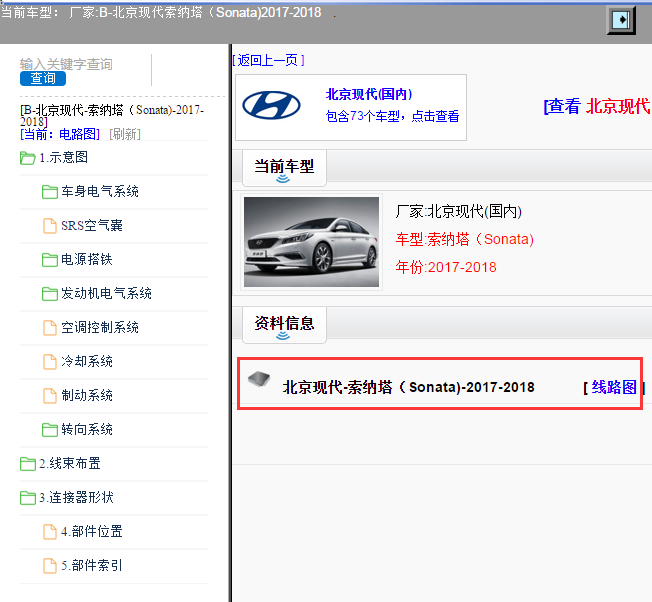The image size is (652, 602).
Task: Click the Hyundai logo image
Action: click(x=271, y=105)
